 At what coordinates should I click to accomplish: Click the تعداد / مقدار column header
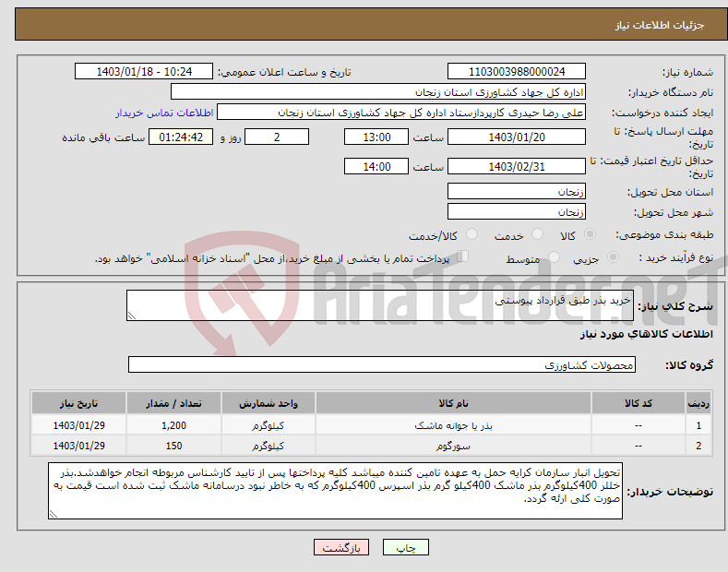[x=173, y=403]
